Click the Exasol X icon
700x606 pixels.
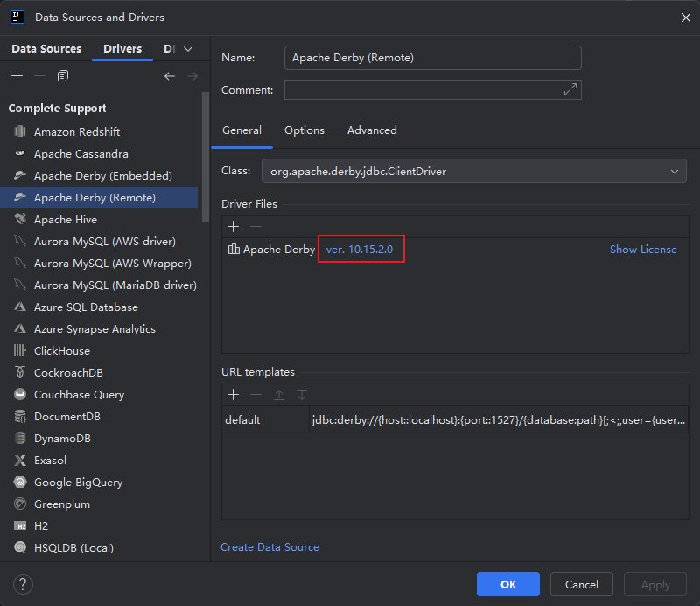point(20,460)
